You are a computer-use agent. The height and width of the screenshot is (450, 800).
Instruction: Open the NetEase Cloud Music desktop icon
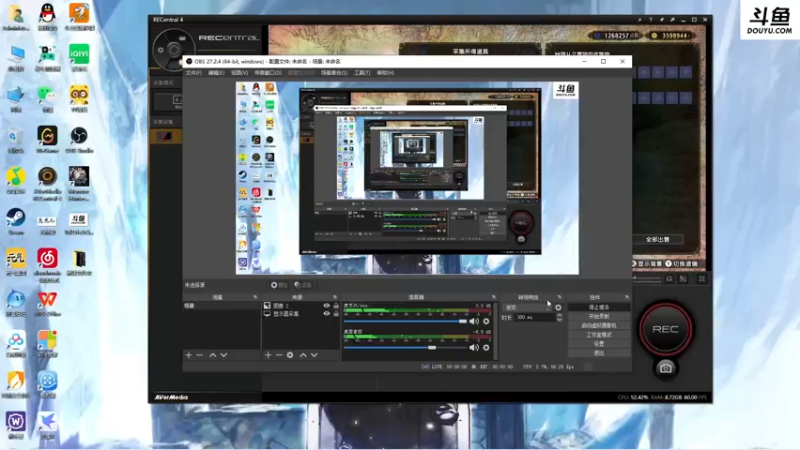pos(47,264)
